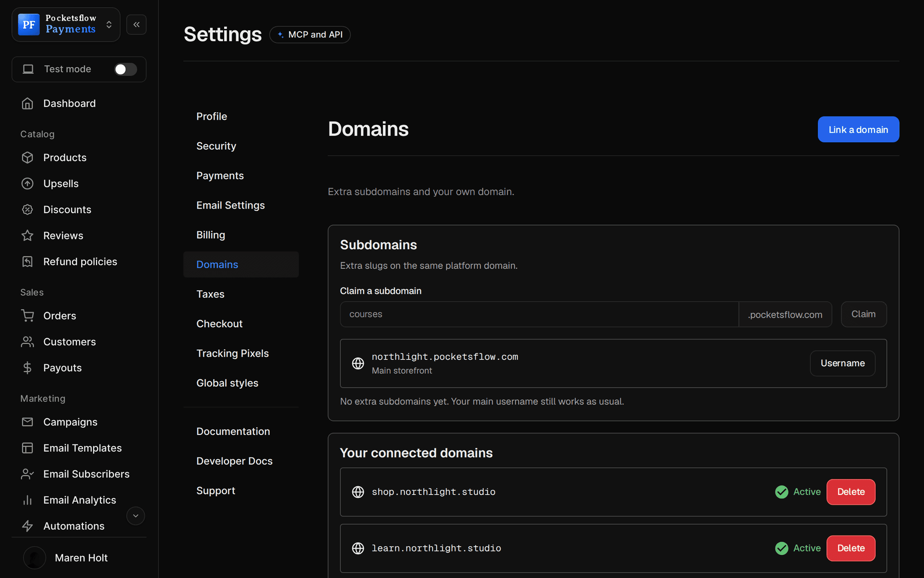This screenshot has width=924, height=578.
Task: Click the Link a domain button
Action: 858,130
